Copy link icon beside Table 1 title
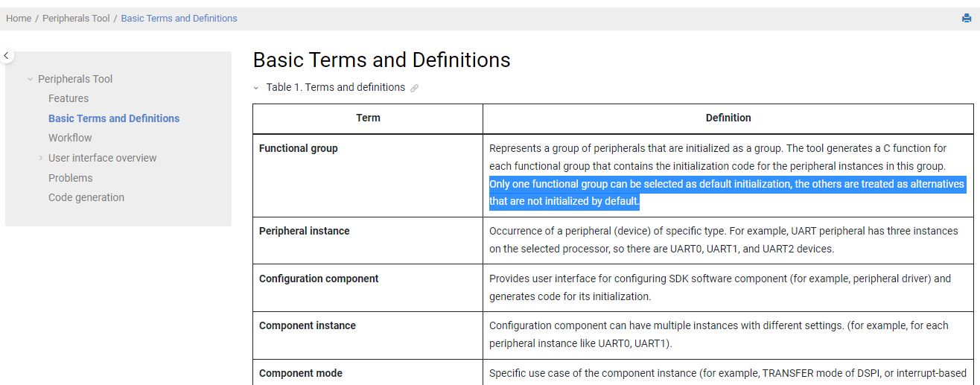The image size is (980, 385). pyautogui.click(x=415, y=88)
